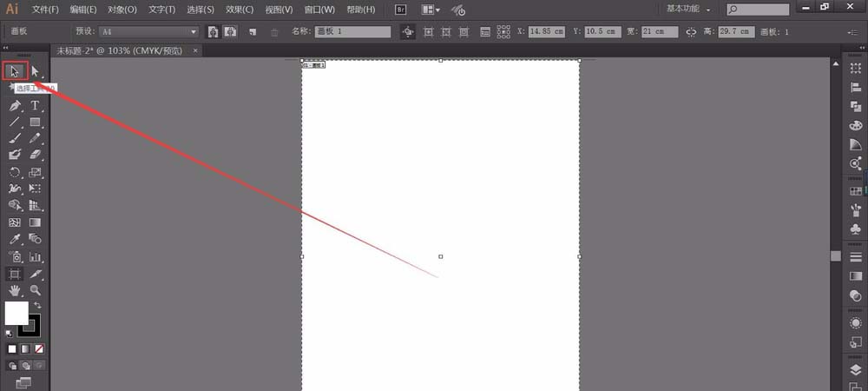Select the Rectangle tool
This screenshot has height=391, width=868.
coord(36,122)
